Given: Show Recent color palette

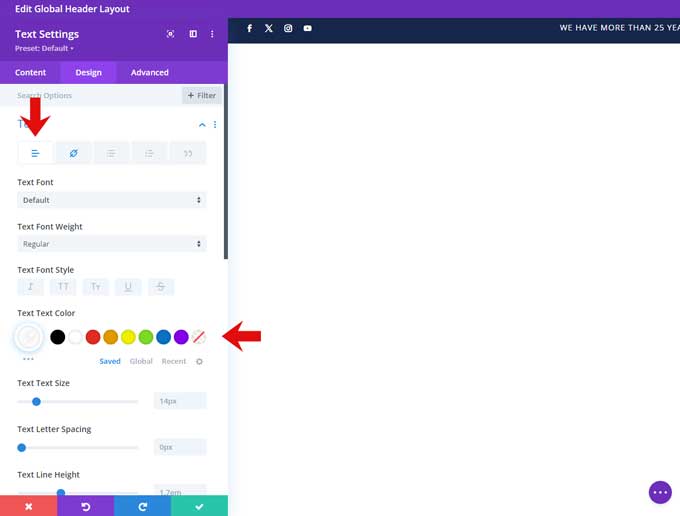Looking at the screenshot, I should pos(173,361).
